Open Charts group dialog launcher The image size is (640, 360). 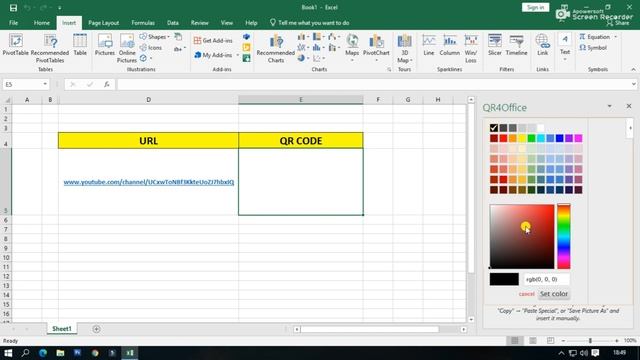389,70
